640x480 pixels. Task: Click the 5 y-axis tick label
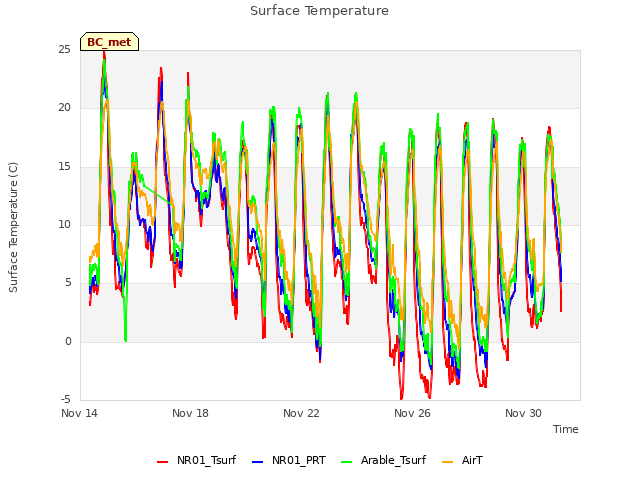68,282
